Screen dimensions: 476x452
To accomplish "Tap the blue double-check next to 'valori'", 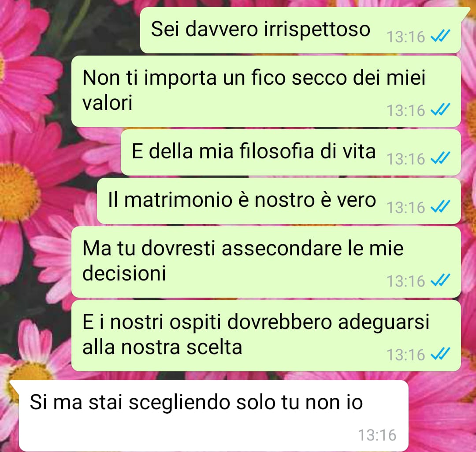I will tap(440, 110).
